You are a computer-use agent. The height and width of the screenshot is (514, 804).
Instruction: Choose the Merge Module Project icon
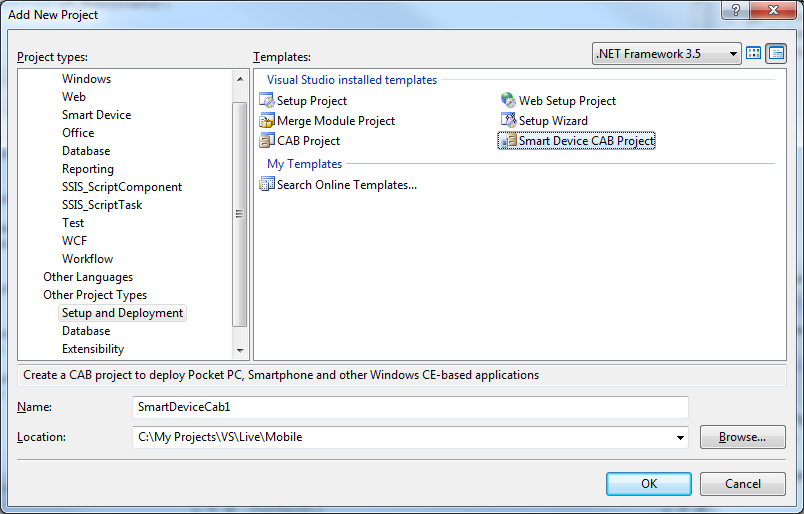pos(267,121)
